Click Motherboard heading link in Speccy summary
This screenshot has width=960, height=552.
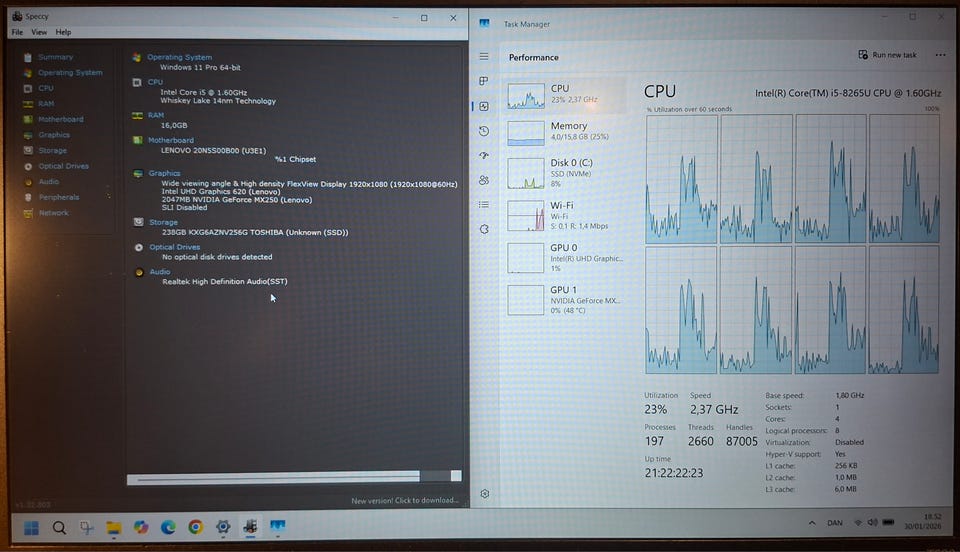coord(171,140)
